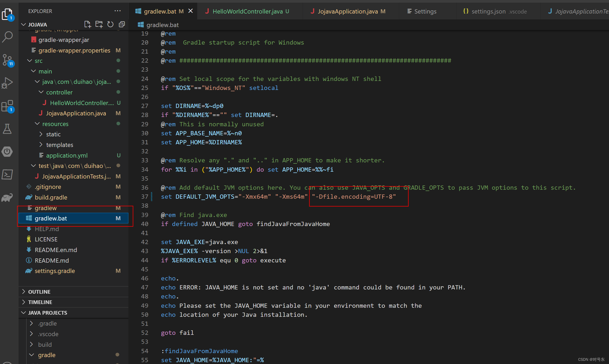Expand the OUTLINE section
609x364 pixels.
pyautogui.click(x=73, y=292)
